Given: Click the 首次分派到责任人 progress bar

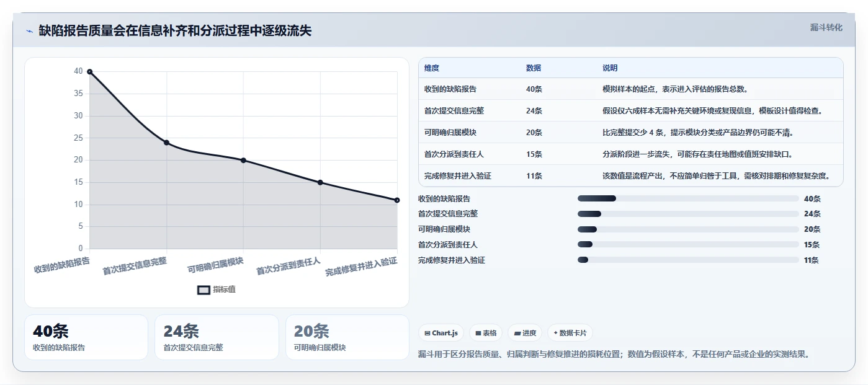Looking at the screenshot, I should click(x=688, y=245).
